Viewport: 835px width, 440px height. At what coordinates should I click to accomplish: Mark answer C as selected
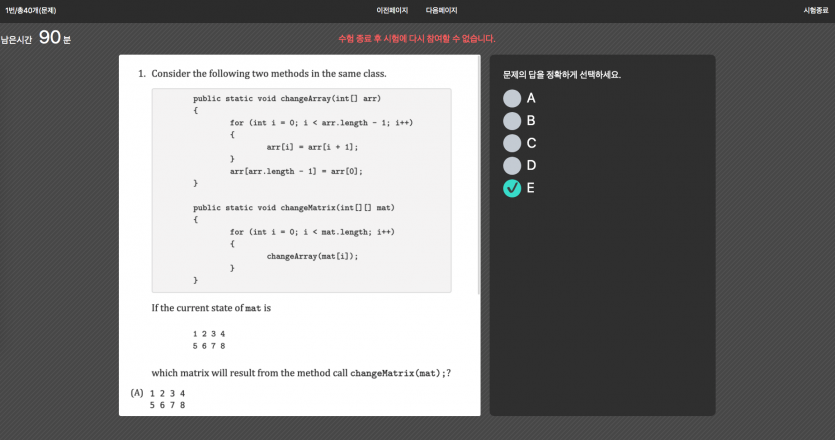(x=512, y=143)
